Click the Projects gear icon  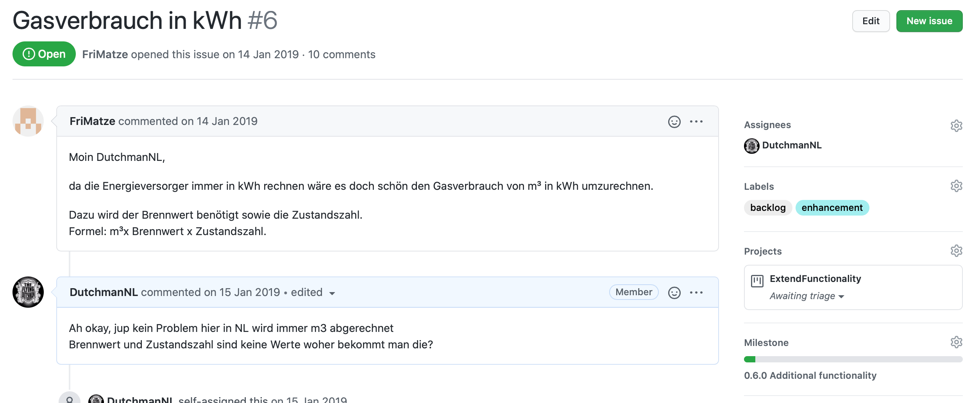956,251
